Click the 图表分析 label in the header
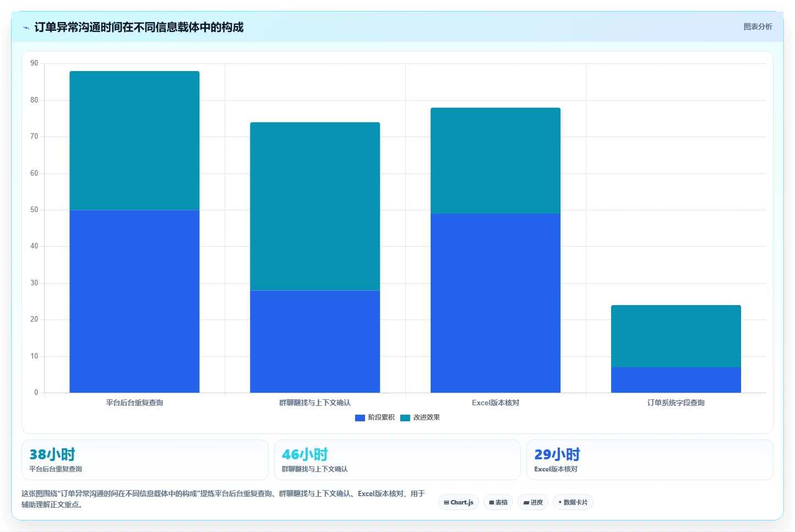 click(x=758, y=26)
